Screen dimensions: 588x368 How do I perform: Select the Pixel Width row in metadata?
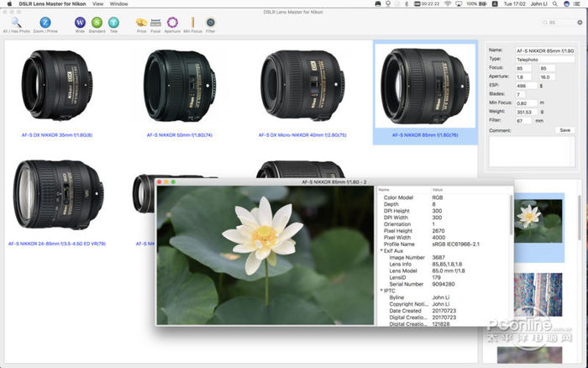tap(444, 238)
